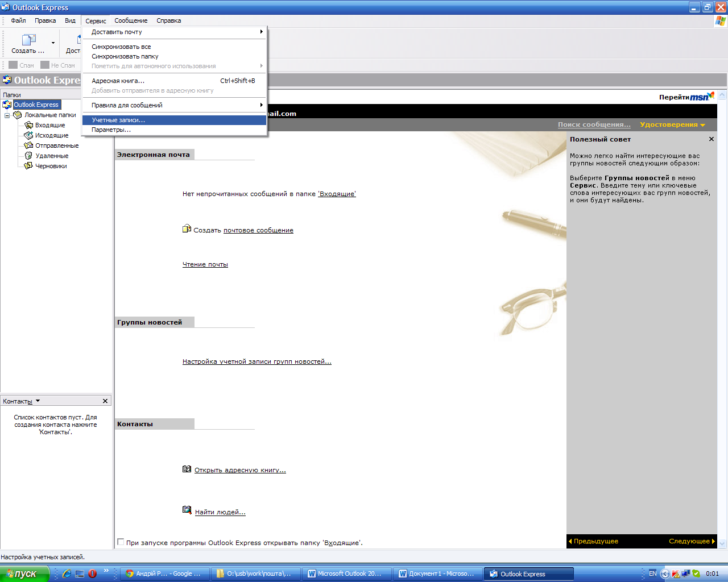Image resolution: width=728 pixels, height=582 pixels.
Task: Go to Предыдущее tip
Action: (x=593, y=541)
